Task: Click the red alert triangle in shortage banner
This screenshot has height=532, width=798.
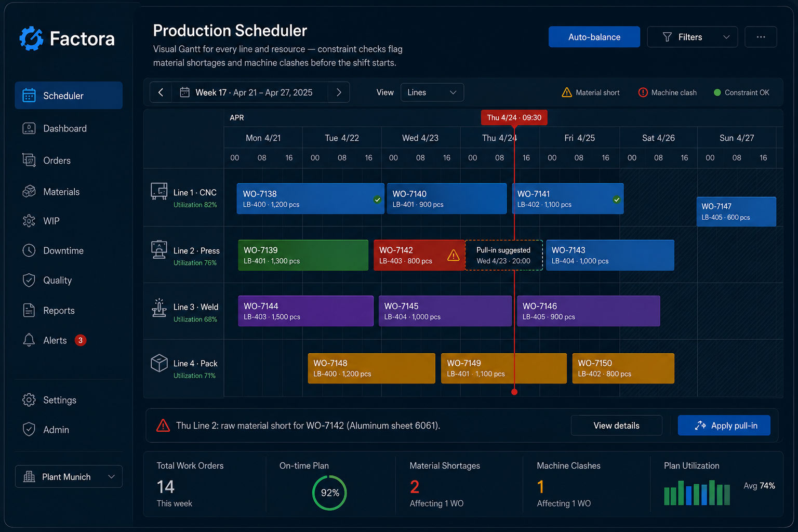Action: coord(163,425)
